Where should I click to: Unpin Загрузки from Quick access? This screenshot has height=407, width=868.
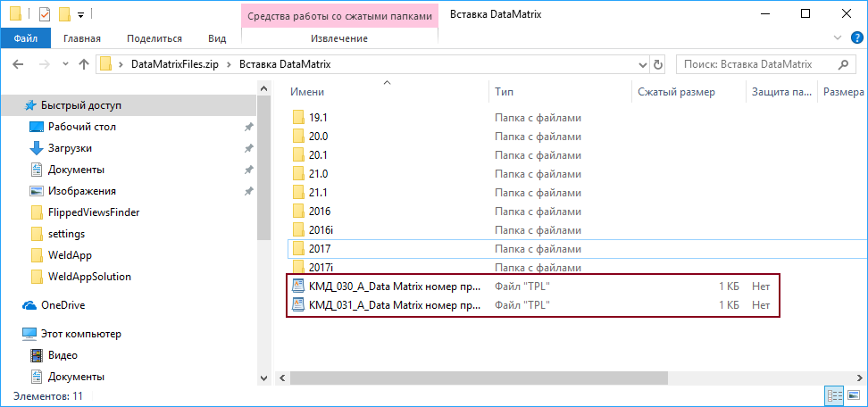[x=248, y=148]
